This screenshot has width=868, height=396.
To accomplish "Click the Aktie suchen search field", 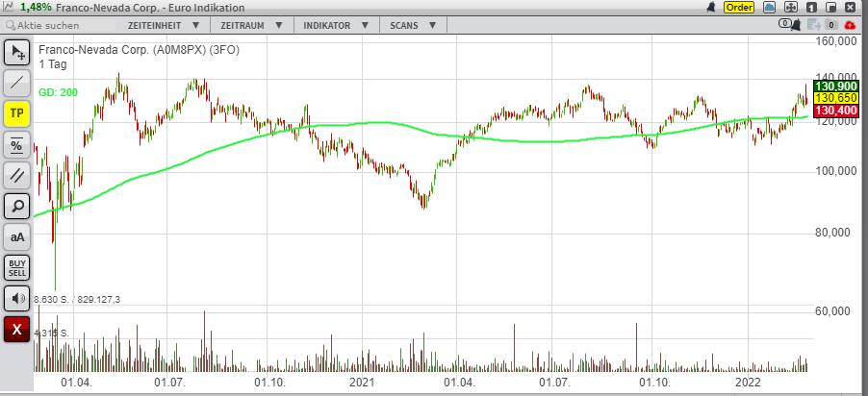I will pyautogui.click(x=58, y=25).
